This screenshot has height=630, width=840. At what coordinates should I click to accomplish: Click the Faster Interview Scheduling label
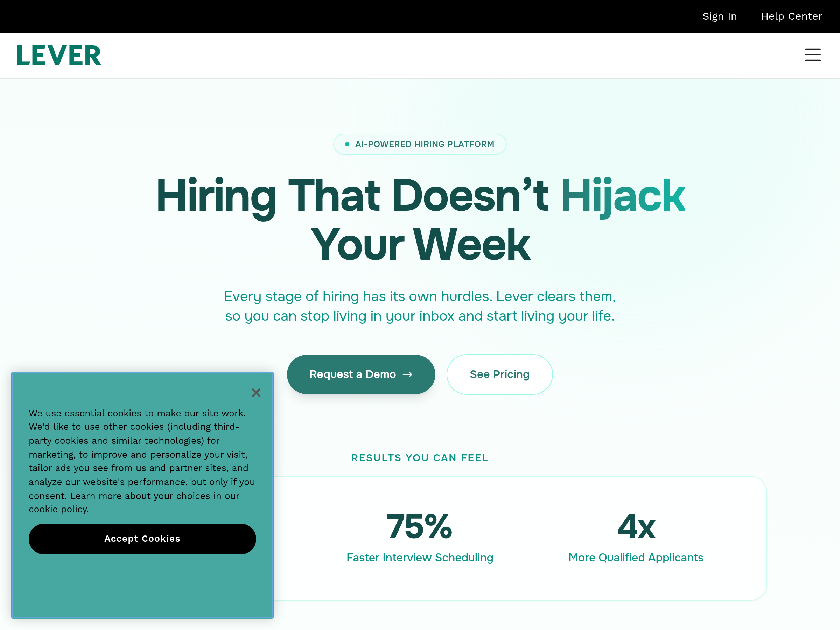pos(420,558)
